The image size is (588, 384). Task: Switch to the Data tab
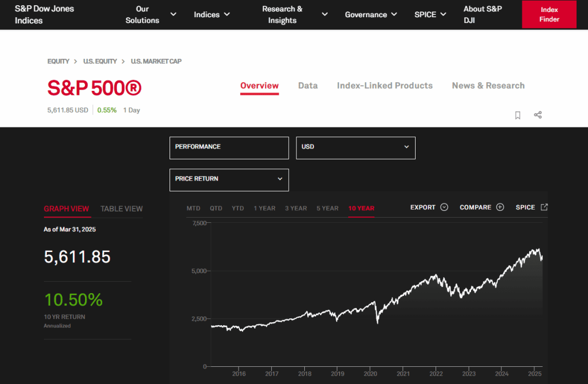click(x=308, y=85)
